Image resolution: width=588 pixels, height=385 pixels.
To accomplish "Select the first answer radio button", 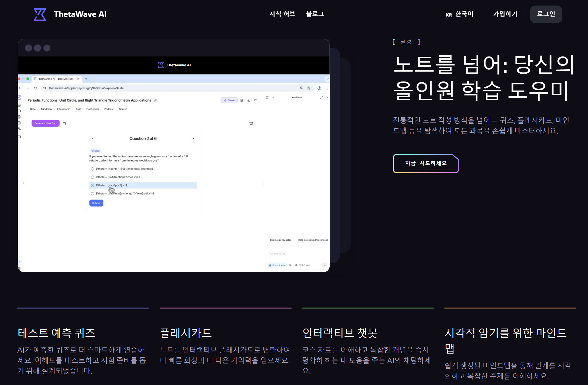I will pos(92,169).
